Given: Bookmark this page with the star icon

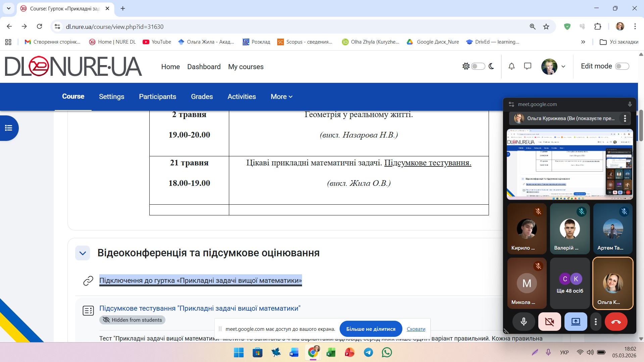Looking at the screenshot, I should coord(546,27).
